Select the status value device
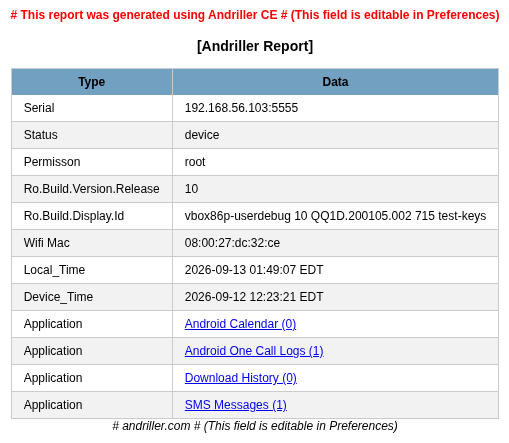Viewport: 509px width, 443px height. (202, 135)
